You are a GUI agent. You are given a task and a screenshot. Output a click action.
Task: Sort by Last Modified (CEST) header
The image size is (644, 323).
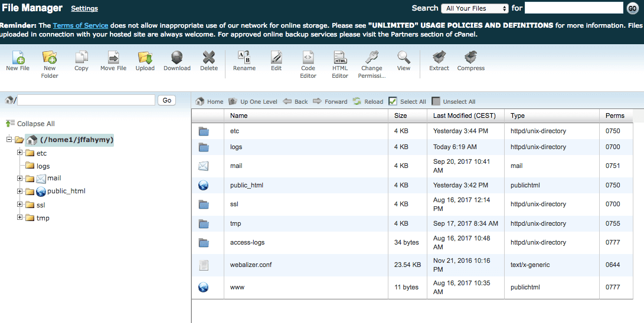(466, 116)
